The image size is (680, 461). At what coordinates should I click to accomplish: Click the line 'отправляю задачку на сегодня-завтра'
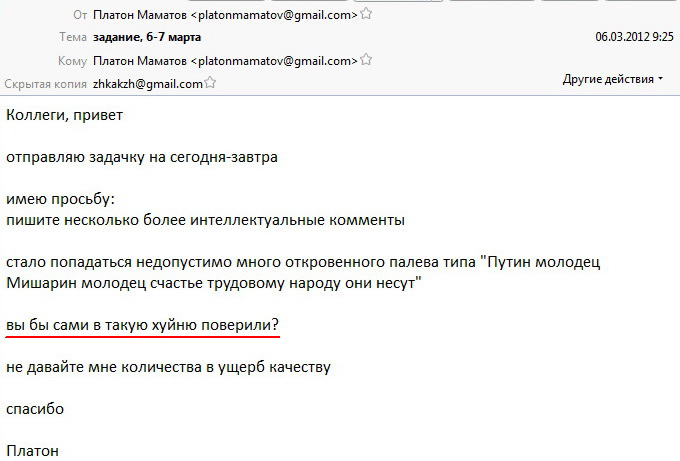(x=142, y=157)
